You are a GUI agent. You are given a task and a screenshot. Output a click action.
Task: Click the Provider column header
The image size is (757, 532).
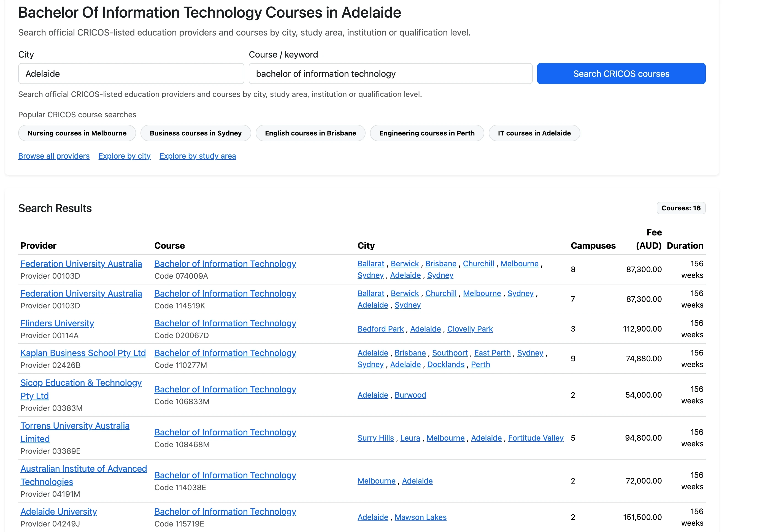(38, 246)
